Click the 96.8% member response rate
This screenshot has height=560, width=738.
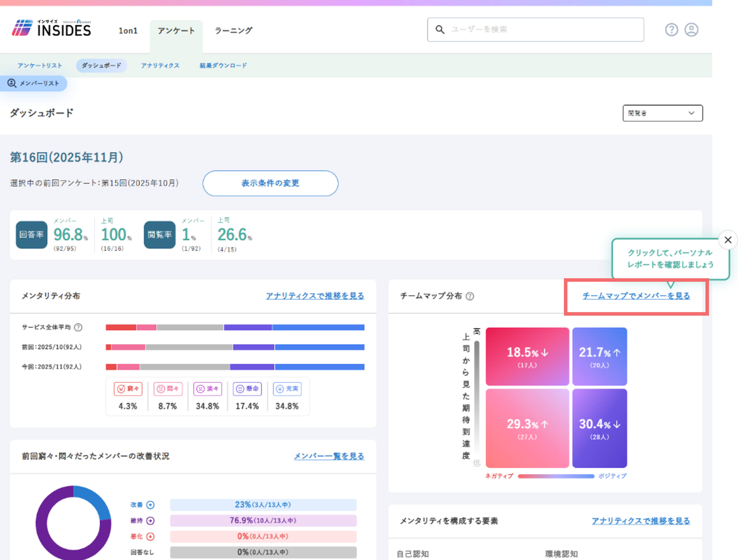71,234
